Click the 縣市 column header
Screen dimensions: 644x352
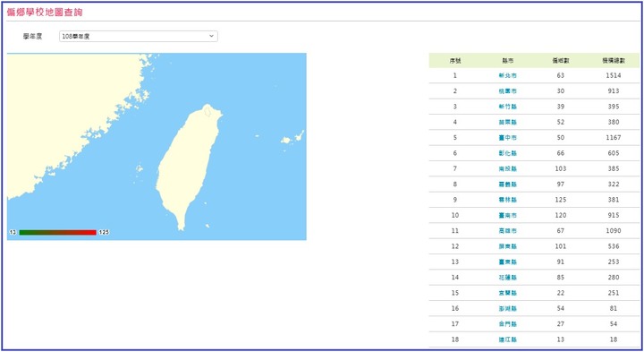click(508, 60)
